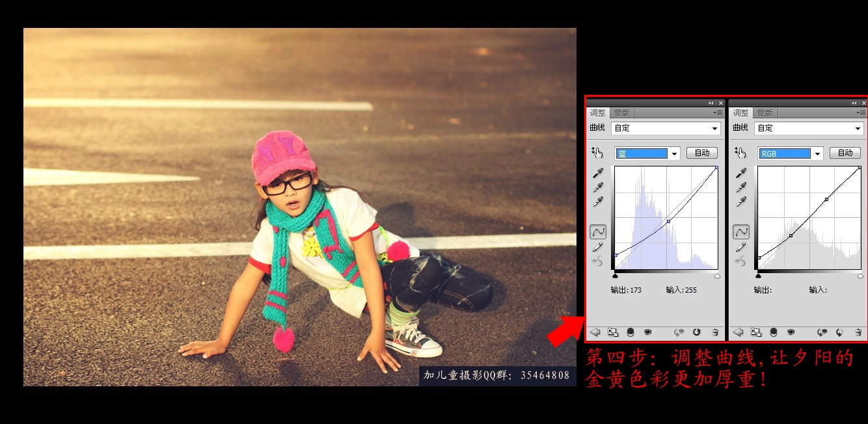Close the blue curves panel

720,103
